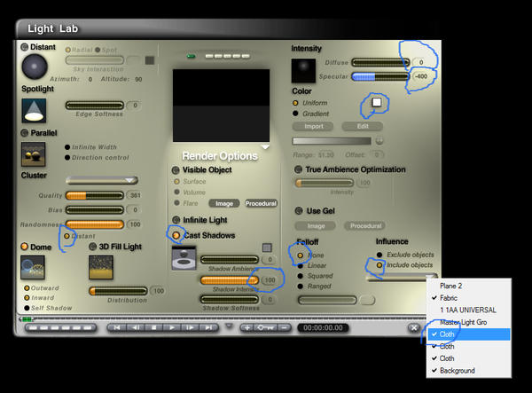Enable the 3D Fill Light toggle
The height and width of the screenshot is (393, 532).
(92, 247)
